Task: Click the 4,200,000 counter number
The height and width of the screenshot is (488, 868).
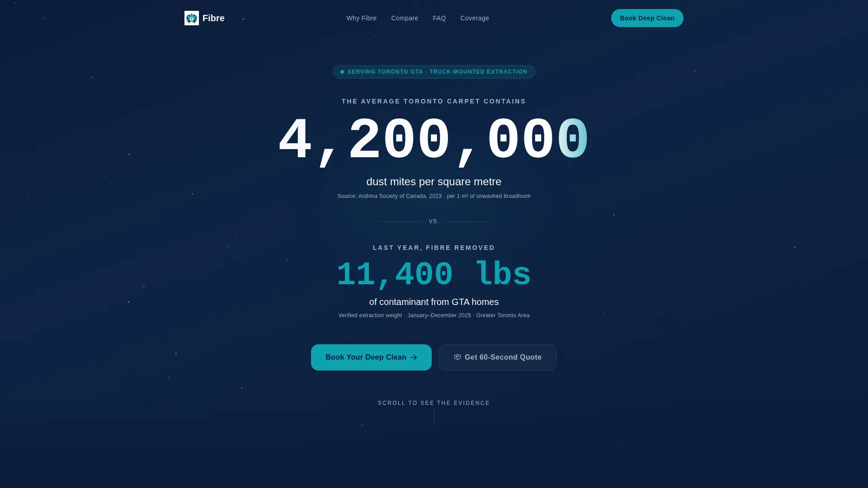Action: click(434, 141)
